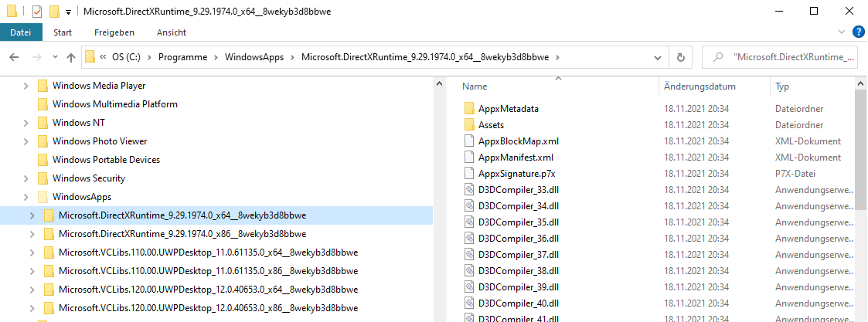
Task: Go up one folder level arrow
Action: pyautogui.click(x=71, y=57)
